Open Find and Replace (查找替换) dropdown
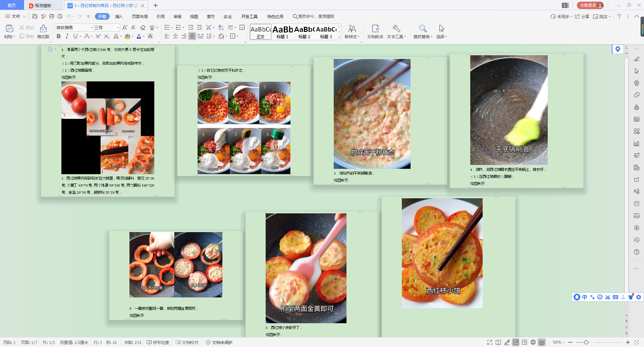This screenshot has height=347, width=644. coord(423,37)
